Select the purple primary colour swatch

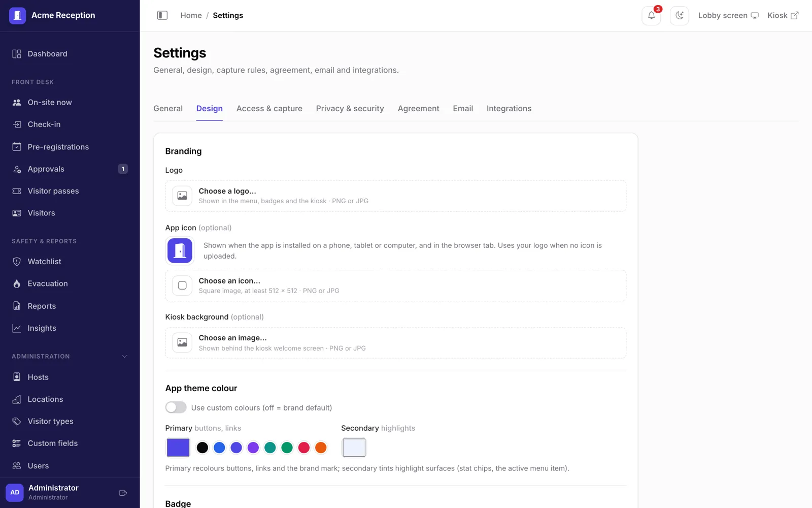[253, 448]
